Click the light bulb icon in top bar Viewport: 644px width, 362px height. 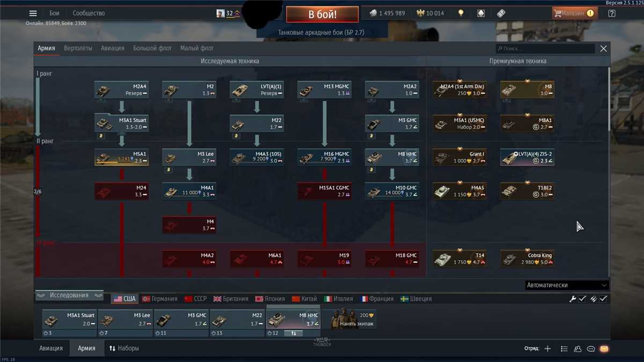pos(460,13)
